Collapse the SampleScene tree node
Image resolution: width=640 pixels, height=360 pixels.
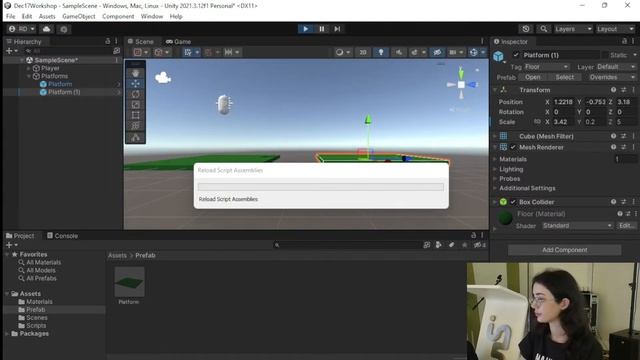pyautogui.click(x=22, y=60)
